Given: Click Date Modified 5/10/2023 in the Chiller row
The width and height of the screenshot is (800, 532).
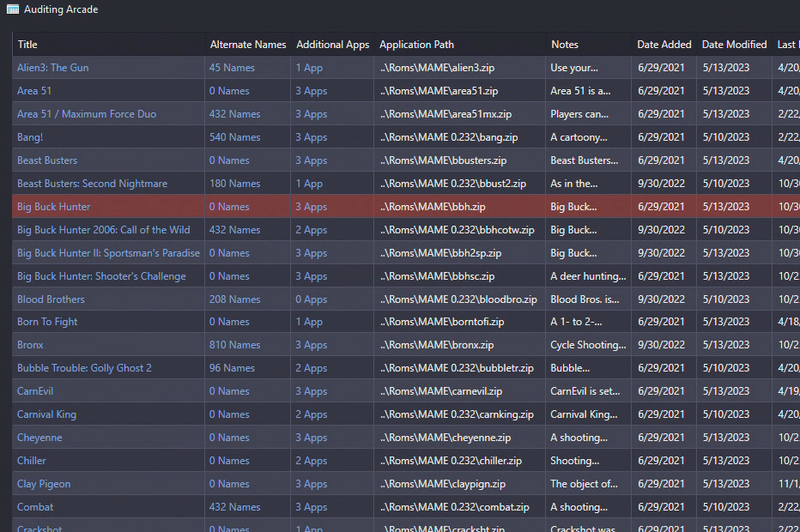Looking at the screenshot, I should (726, 461).
